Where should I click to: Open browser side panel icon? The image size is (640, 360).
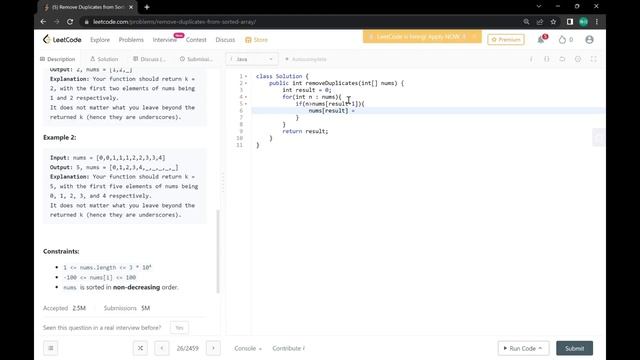(570, 22)
